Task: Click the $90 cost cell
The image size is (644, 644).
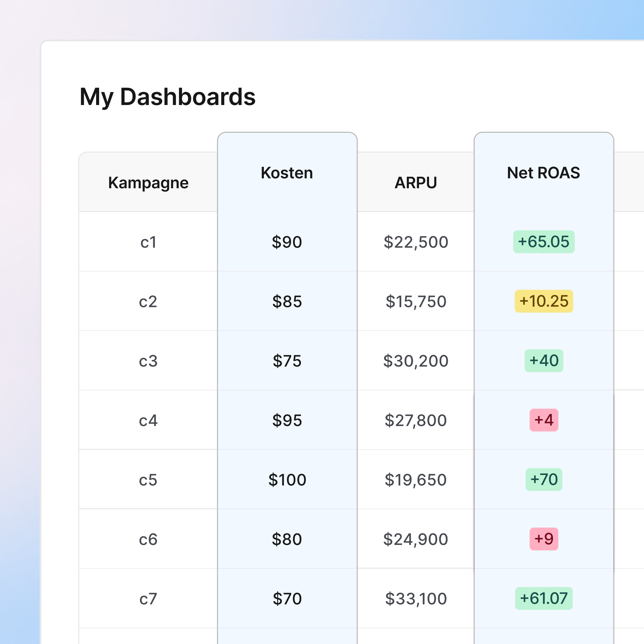Action: (x=287, y=242)
